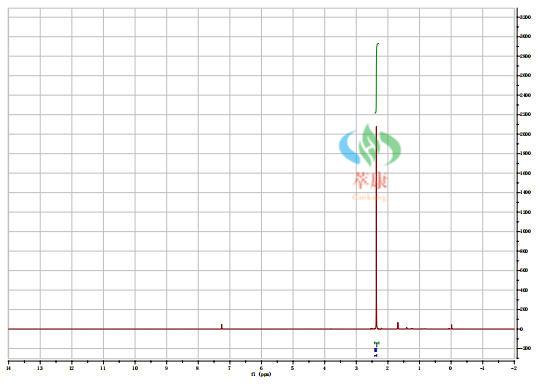Click the "f1 (ppm)" axis title

pyautogui.click(x=261, y=374)
